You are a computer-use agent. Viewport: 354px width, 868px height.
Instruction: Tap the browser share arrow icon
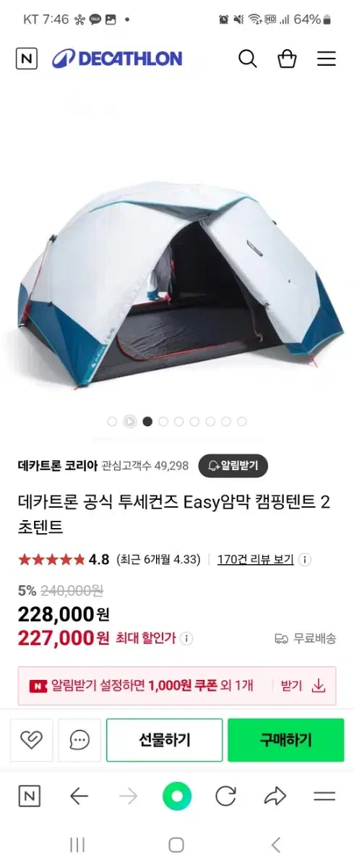[275, 796]
